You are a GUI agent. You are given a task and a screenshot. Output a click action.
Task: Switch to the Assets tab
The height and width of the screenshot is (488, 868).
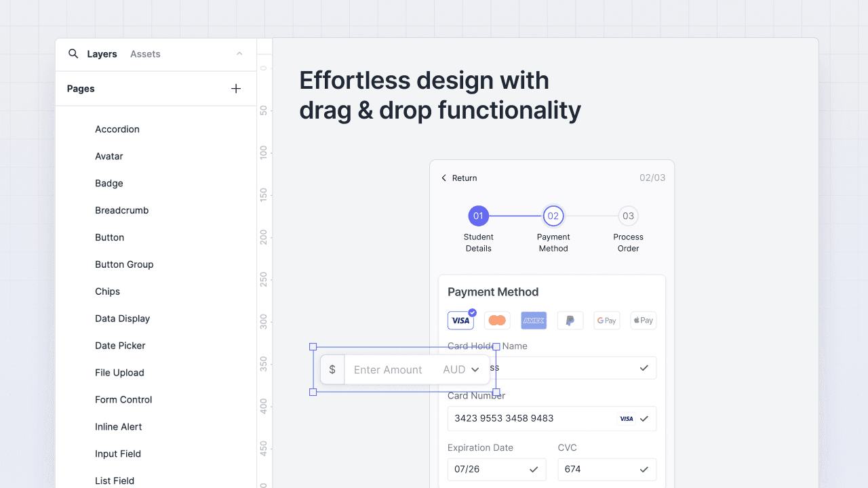tap(145, 54)
